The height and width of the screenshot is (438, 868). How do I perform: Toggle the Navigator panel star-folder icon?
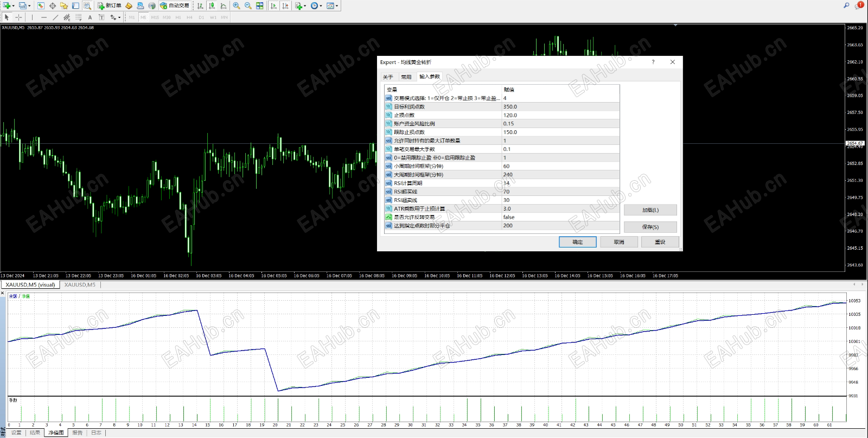click(x=64, y=5)
